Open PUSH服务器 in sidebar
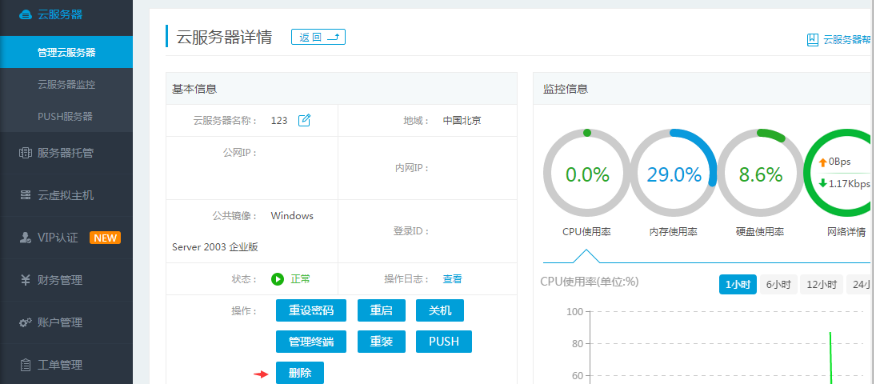 pyautogui.click(x=66, y=116)
